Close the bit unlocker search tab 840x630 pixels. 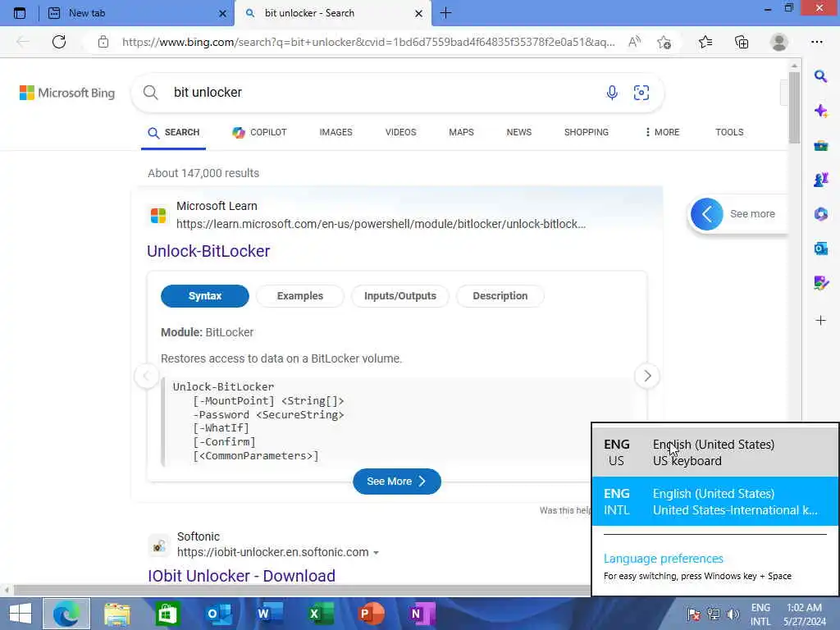point(419,13)
